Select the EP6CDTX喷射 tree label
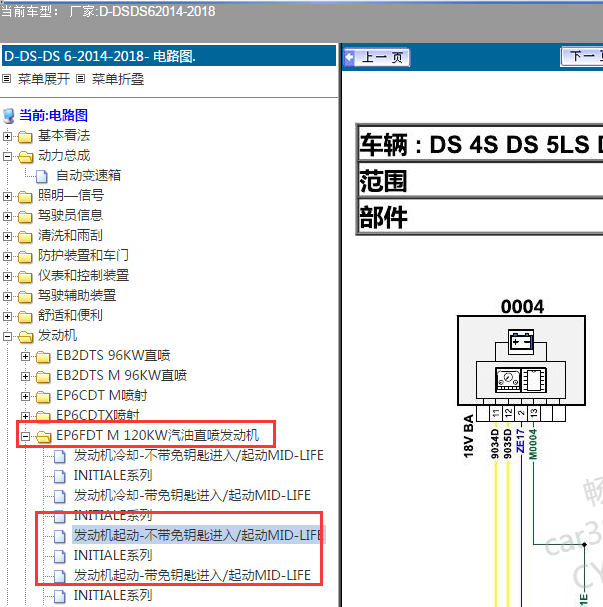Screen dimensions: 603x607 coord(98,415)
